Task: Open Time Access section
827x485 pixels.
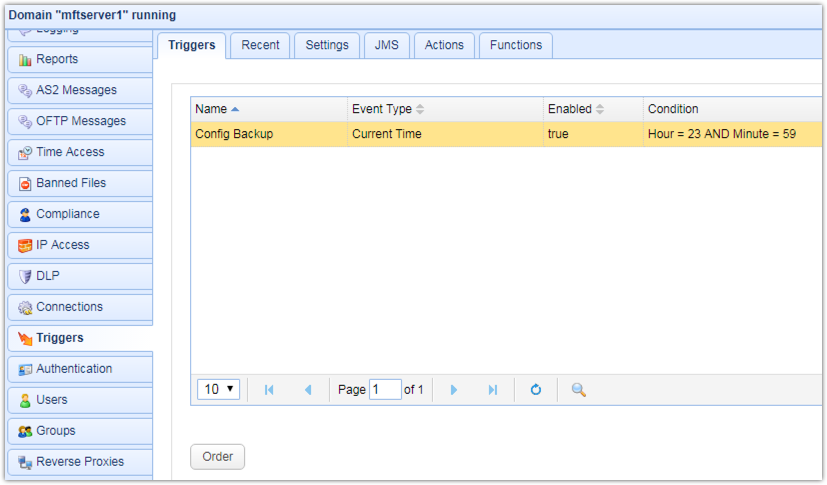Action: tap(80, 152)
